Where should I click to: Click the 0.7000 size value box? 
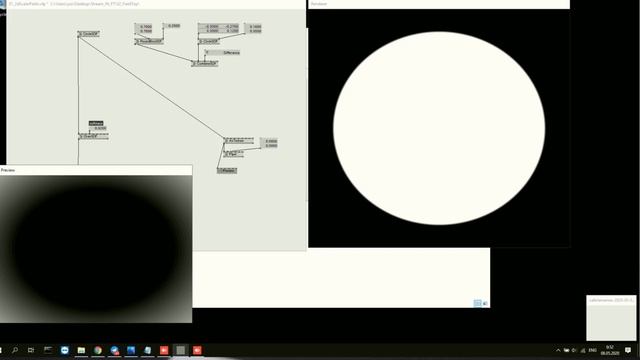pyautogui.click(x=144, y=29)
